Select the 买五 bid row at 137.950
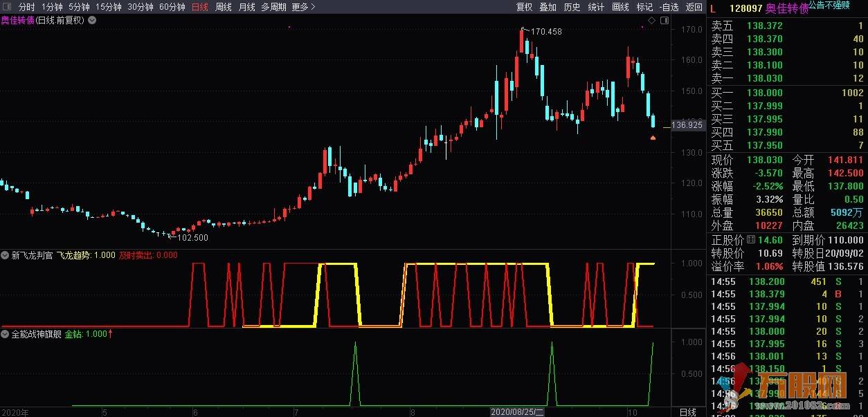 (x=788, y=145)
